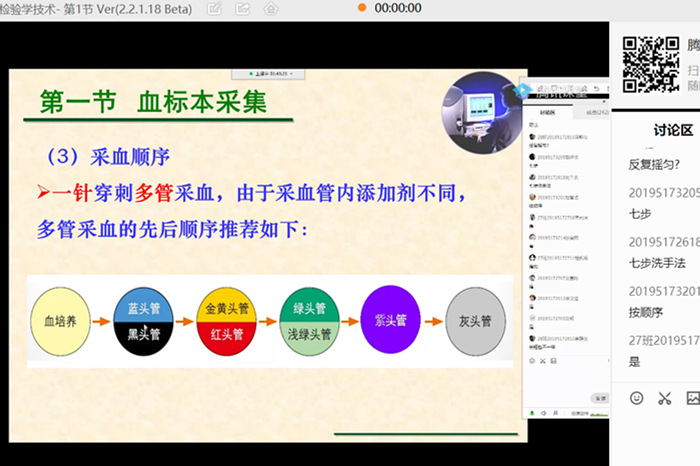Click the 讨论区 discussion header
The height and width of the screenshot is (466, 700).
click(673, 130)
